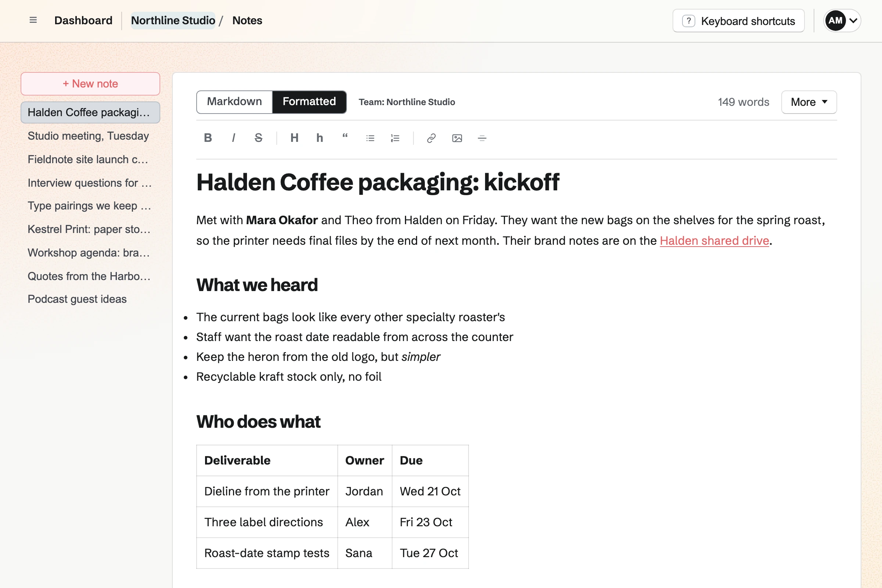Select Halden Coffee packaging note
Image resolution: width=882 pixels, height=588 pixels.
click(90, 112)
